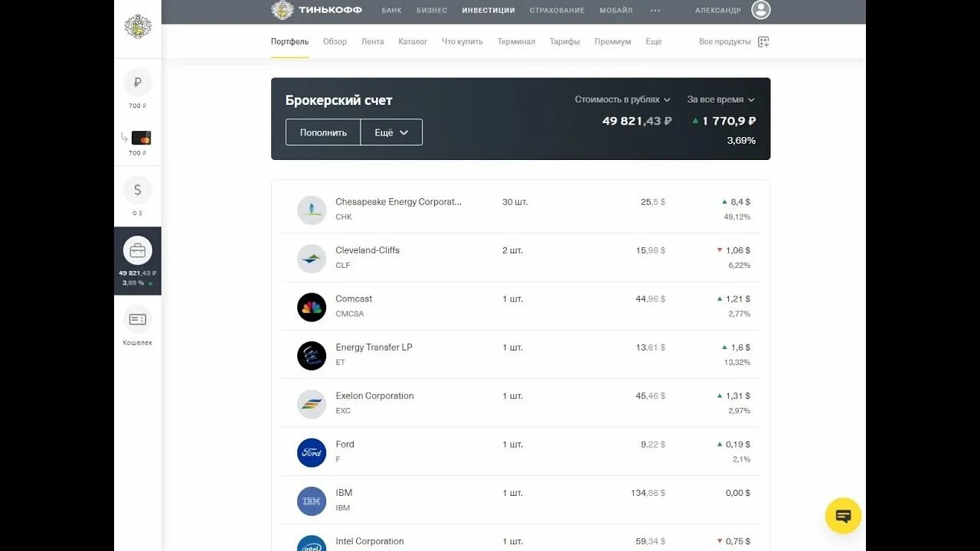Open the user profile avatar icon

point(760,10)
